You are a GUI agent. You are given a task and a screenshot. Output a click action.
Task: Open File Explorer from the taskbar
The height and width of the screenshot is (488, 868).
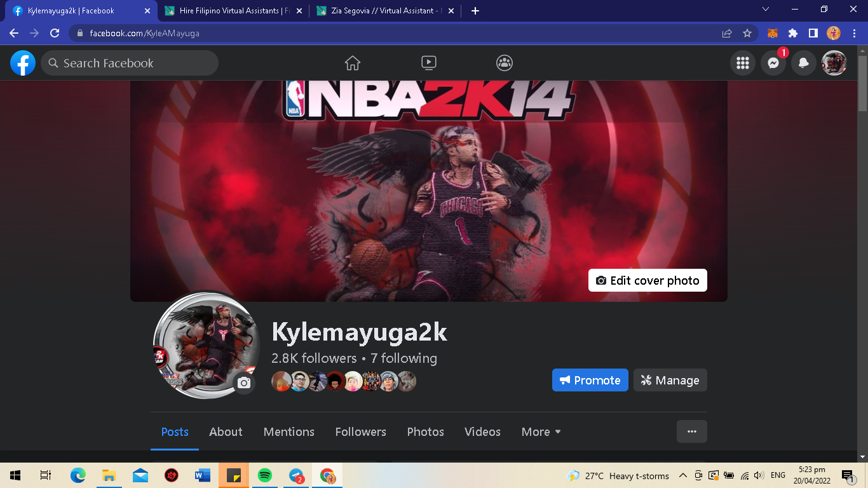(109, 475)
